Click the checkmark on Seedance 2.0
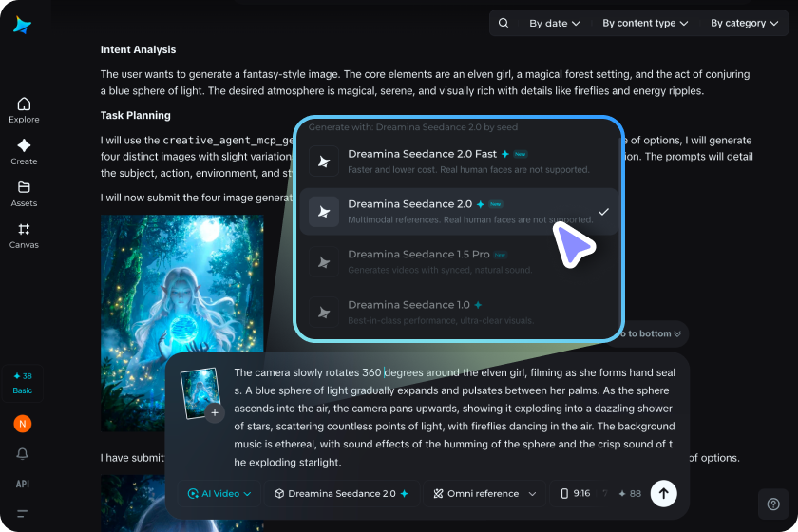This screenshot has height=532, width=798. click(x=603, y=211)
